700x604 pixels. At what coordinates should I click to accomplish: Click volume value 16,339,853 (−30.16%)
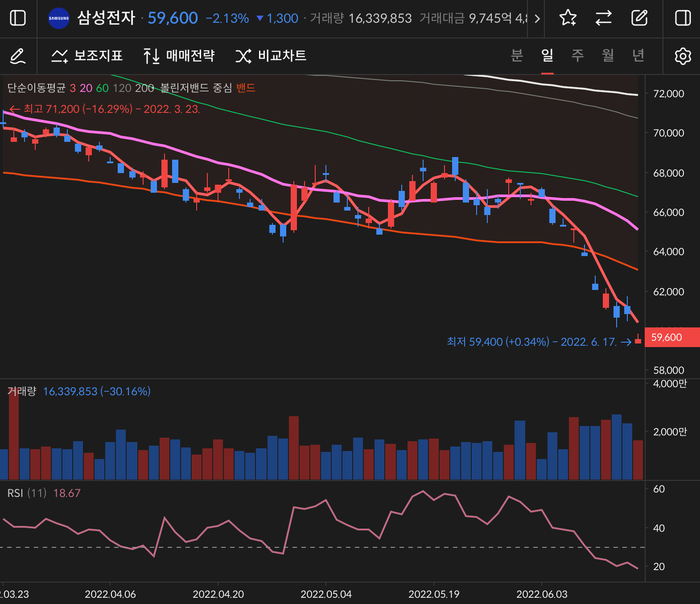pyautogui.click(x=97, y=391)
